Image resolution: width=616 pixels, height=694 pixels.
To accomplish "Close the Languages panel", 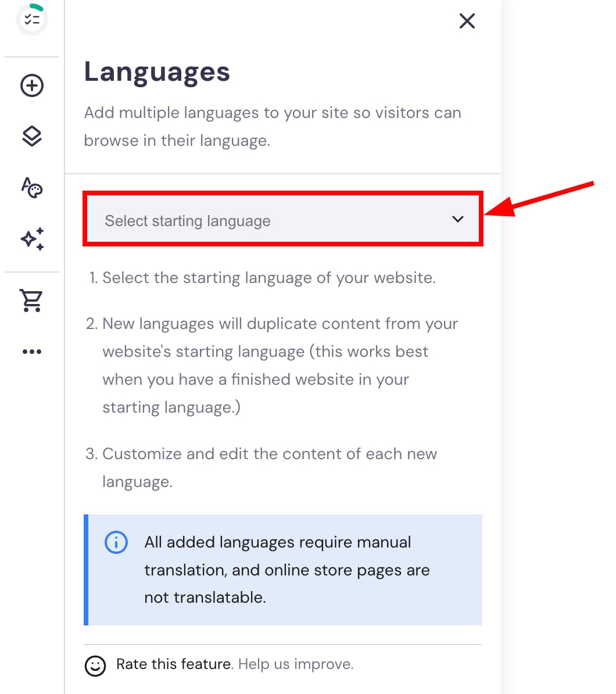I will pos(467,21).
